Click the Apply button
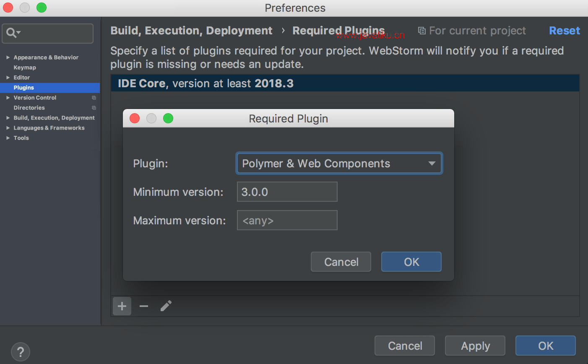The height and width of the screenshot is (364, 588). pos(475,346)
